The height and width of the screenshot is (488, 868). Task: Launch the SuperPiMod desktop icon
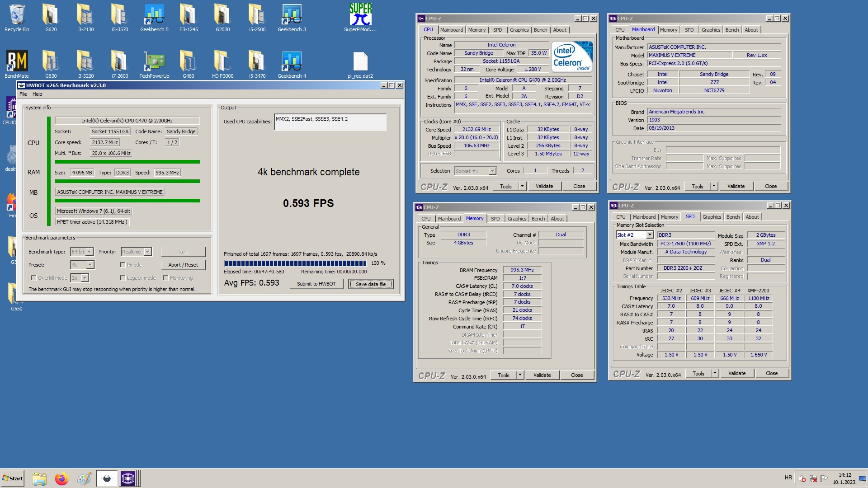click(x=360, y=18)
